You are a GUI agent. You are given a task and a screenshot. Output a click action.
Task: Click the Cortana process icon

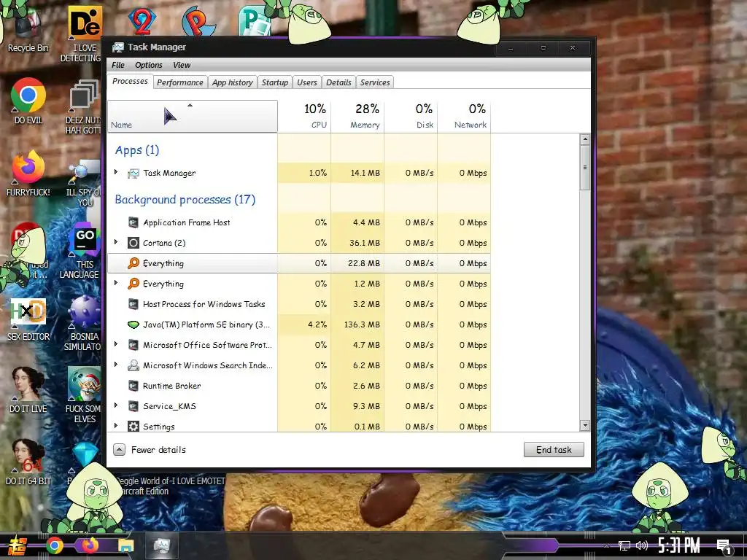133,243
